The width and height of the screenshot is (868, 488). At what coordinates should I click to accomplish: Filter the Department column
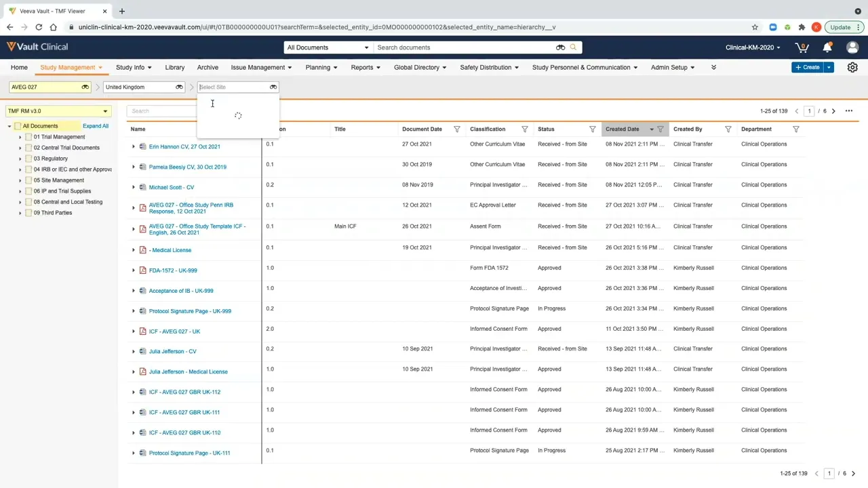(795, 129)
